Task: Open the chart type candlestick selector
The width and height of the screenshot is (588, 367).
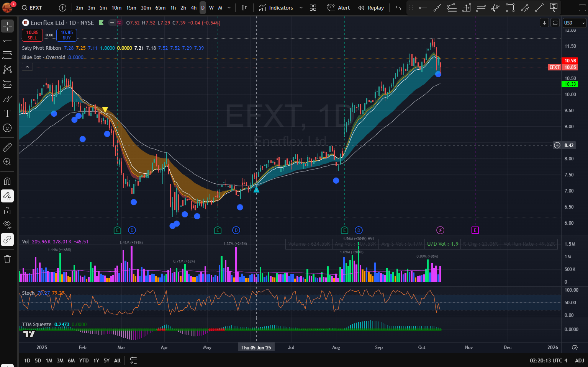Action: pos(245,8)
